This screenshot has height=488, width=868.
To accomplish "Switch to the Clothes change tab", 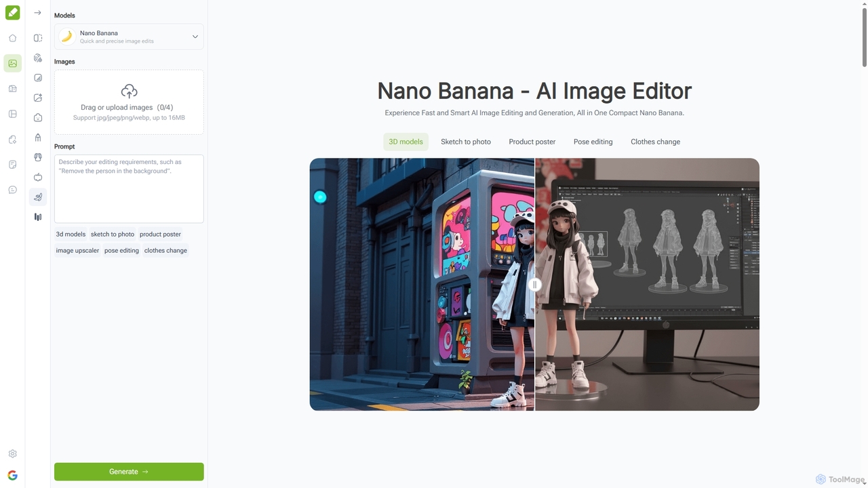I will pos(655,142).
